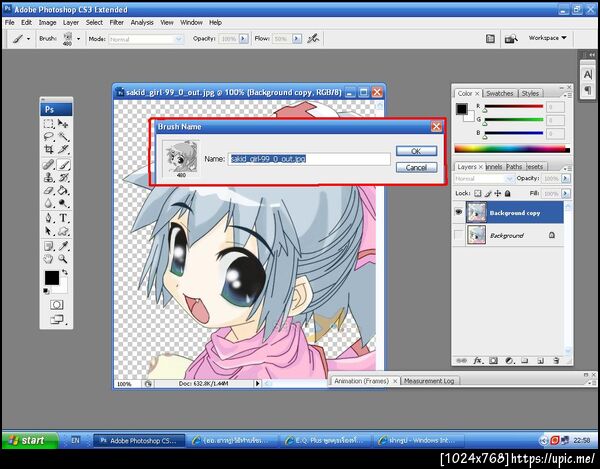This screenshot has height=469, width=600.
Task: Select the Blur water-drop tool
Action: coord(49,204)
